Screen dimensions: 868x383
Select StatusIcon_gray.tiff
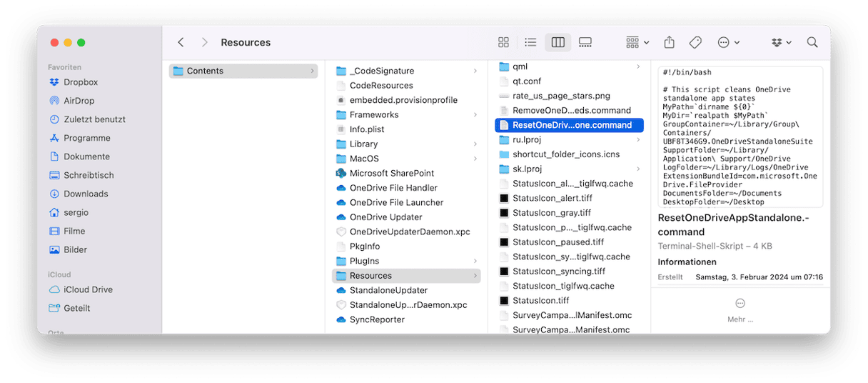pyautogui.click(x=552, y=213)
